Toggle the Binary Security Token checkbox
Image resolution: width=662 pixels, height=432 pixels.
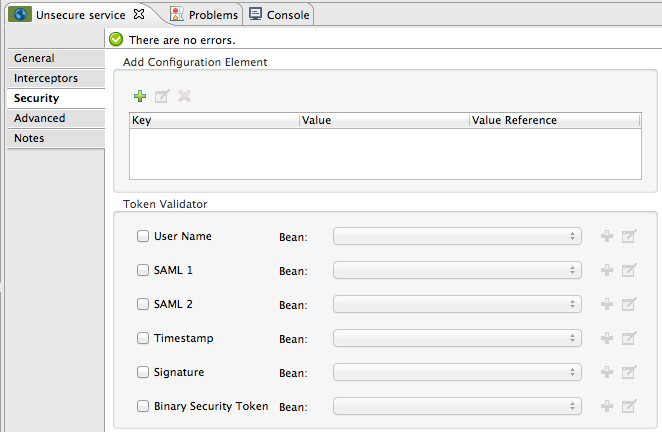tap(143, 406)
